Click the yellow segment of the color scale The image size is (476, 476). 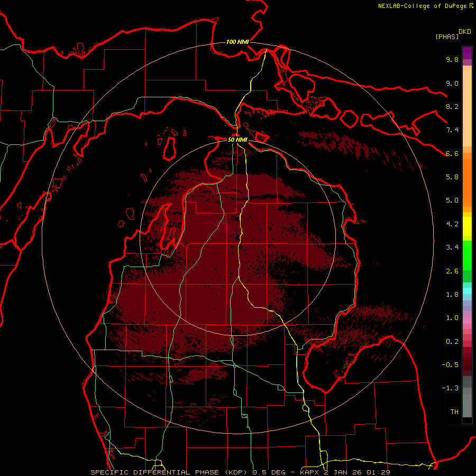click(x=467, y=226)
